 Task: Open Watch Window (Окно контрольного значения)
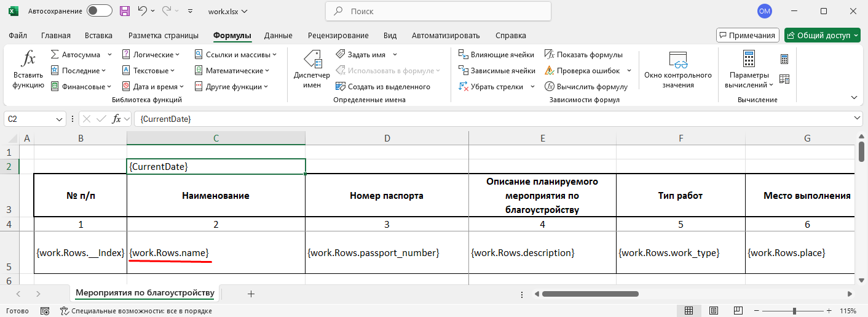[678, 69]
